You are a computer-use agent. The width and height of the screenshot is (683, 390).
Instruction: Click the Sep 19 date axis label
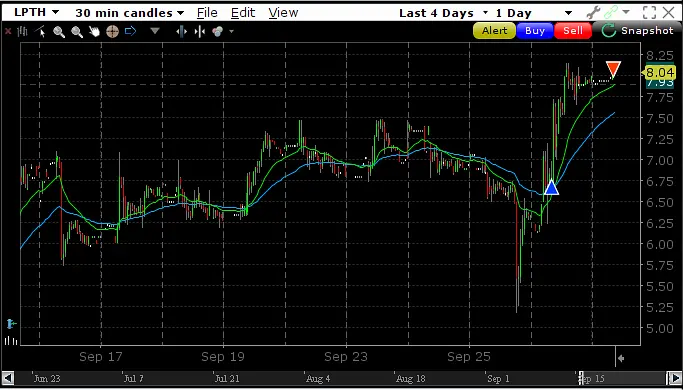pyautogui.click(x=223, y=357)
